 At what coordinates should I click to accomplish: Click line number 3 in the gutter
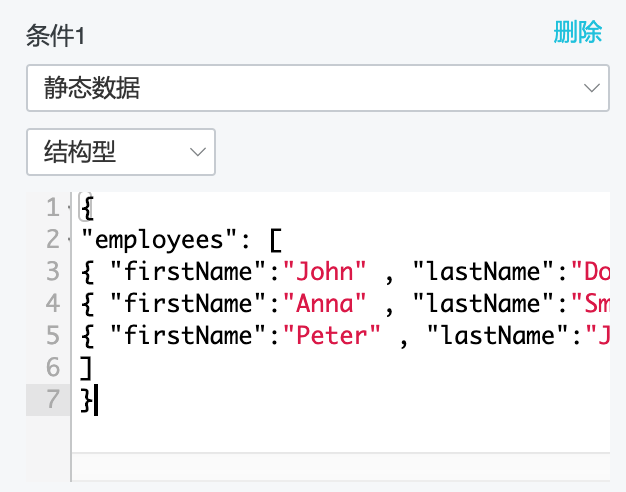(52, 271)
